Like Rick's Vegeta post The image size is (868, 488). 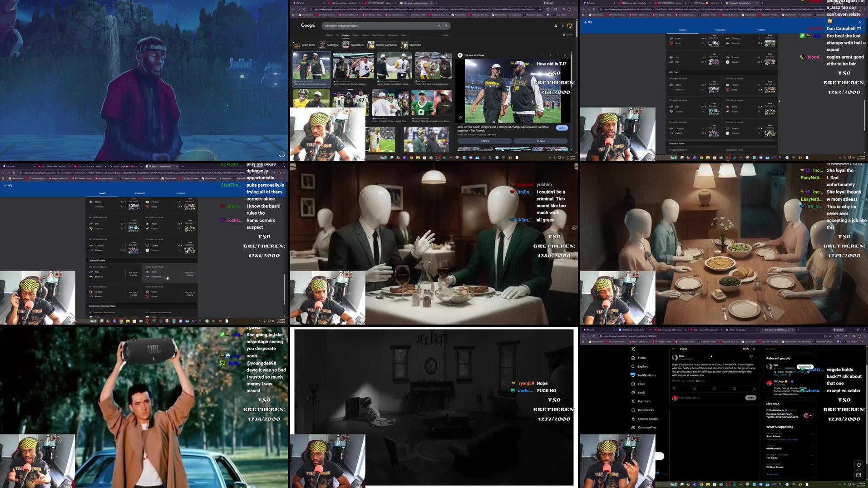click(x=715, y=389)
